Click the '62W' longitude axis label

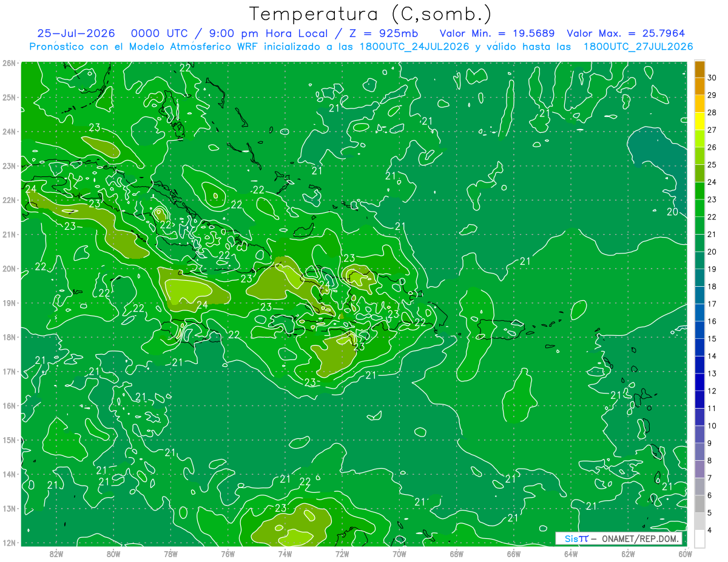click(x=628, y=554)
